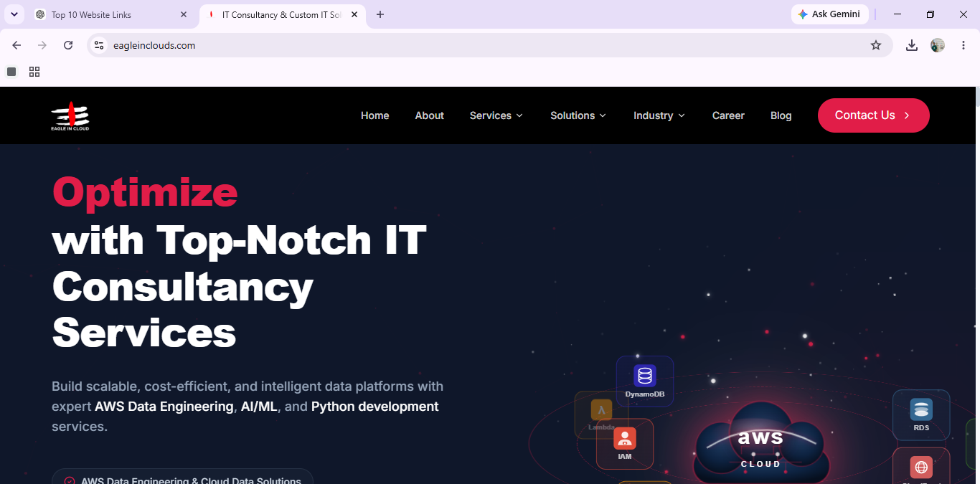Click the Python development bold text
The height and width of the screenshot is (484, 980).
(374, 407)
